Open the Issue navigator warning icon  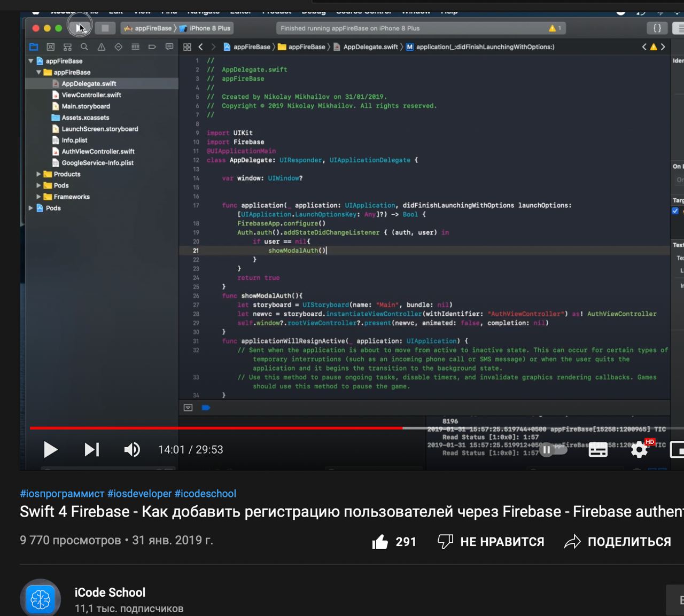coord(102,47)
